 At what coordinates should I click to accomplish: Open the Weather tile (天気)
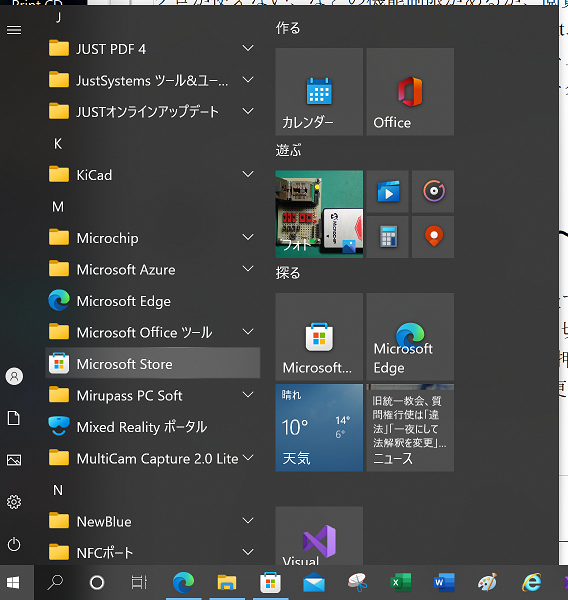(319, 428)
